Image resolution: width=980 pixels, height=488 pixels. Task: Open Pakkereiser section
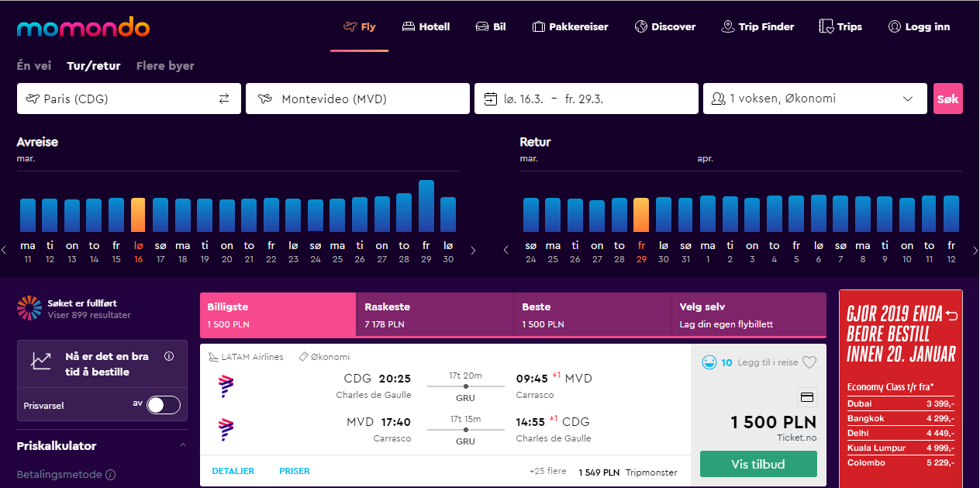[570, 26]
